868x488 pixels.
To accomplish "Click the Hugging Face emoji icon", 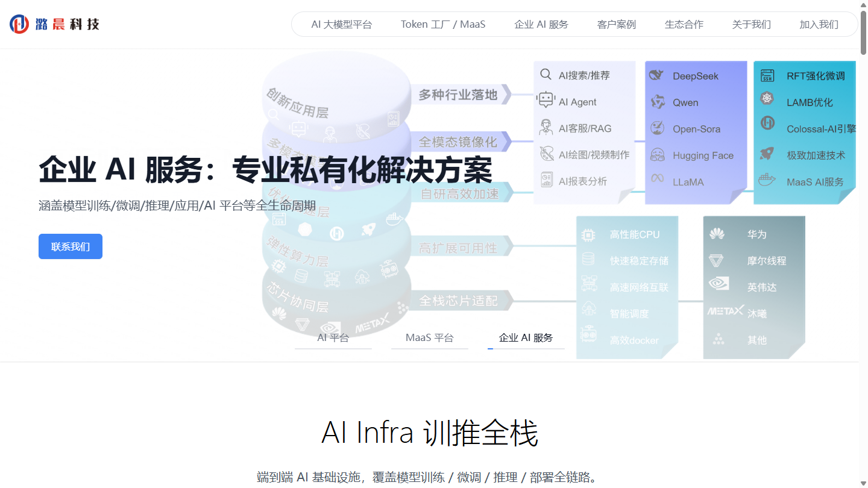I will tap(658, 155).
